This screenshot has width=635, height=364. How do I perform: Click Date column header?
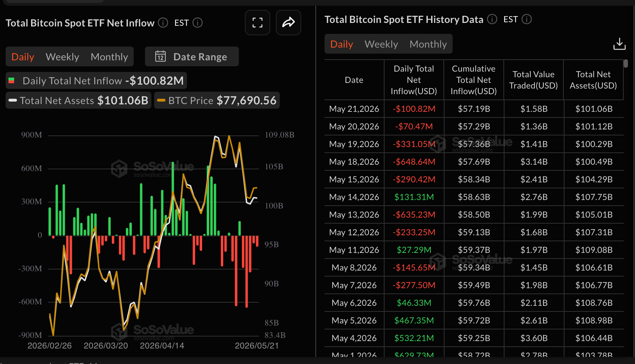[354, 80]
